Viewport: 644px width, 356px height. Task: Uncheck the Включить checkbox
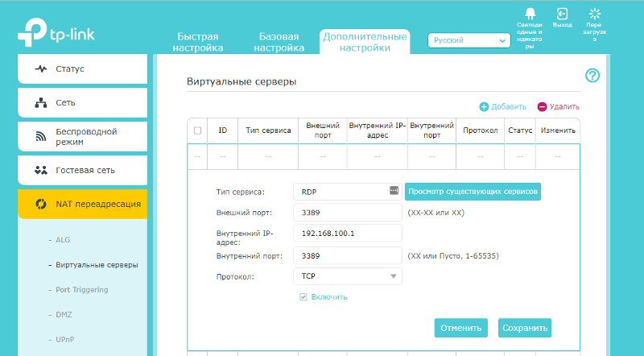[x=303, y=297]
